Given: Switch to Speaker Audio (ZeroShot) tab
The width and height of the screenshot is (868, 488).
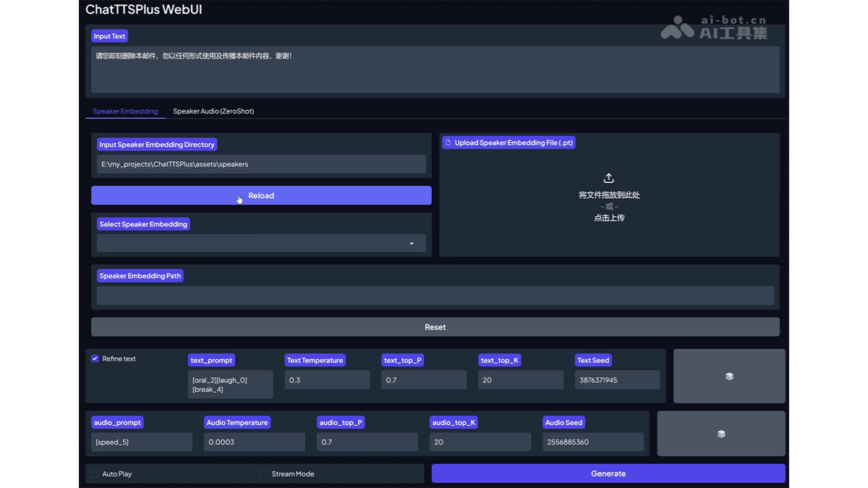Looking at the screenshot, I should click(213, 111).
